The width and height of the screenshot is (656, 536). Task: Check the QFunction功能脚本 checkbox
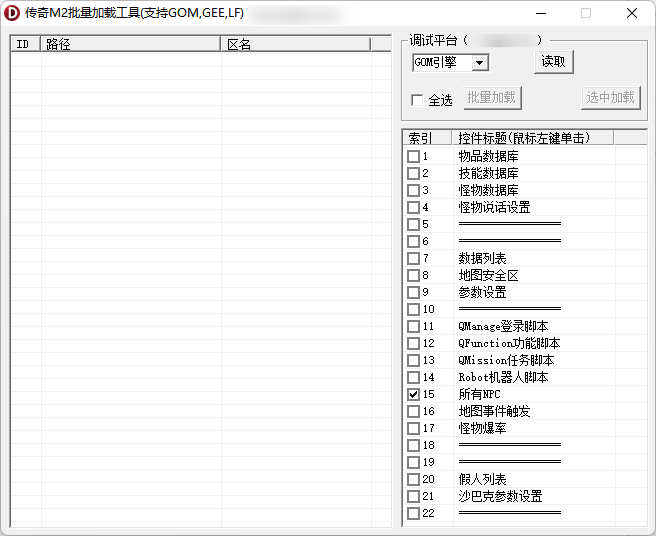coord(413,344)
